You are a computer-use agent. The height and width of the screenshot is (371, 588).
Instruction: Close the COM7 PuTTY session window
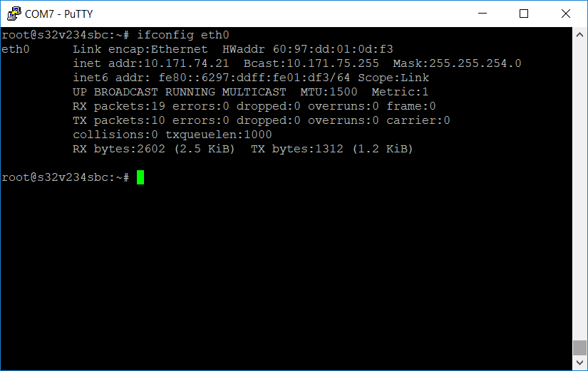click(x=566, y=14)
